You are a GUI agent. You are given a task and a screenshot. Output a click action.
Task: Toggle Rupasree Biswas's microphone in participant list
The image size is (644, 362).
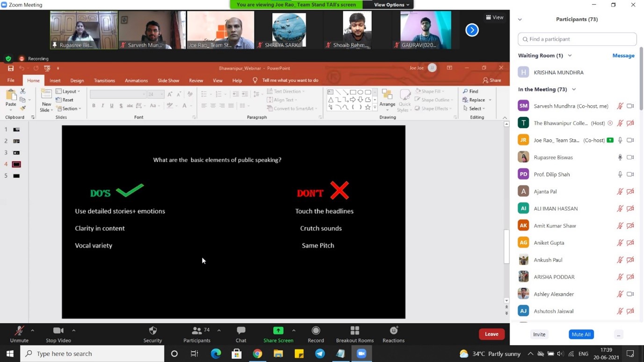pos(620,158)
